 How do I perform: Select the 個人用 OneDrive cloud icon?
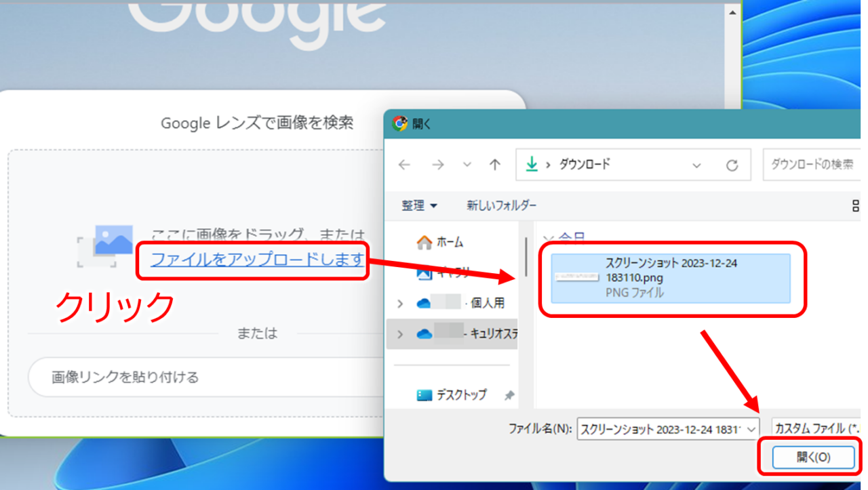pos(425,304)
